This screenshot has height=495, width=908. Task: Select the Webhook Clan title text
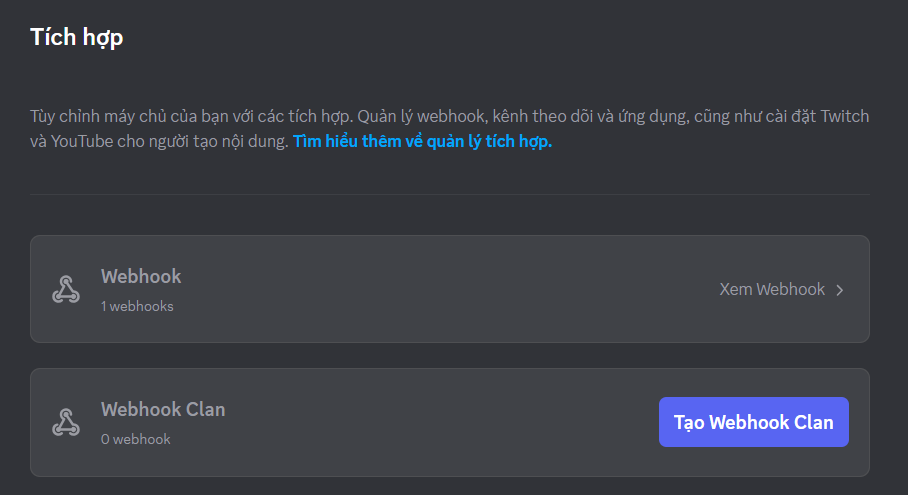pos(163,409)
